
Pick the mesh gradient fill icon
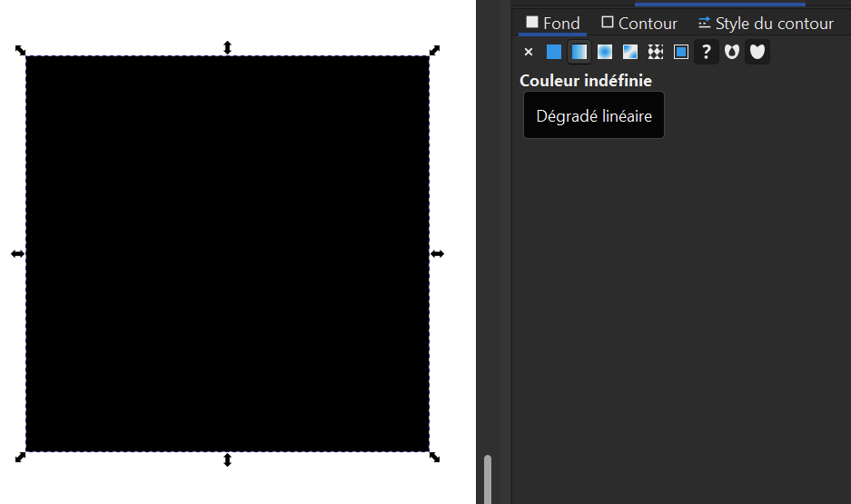pyautogui.click(x=630, y=53)
